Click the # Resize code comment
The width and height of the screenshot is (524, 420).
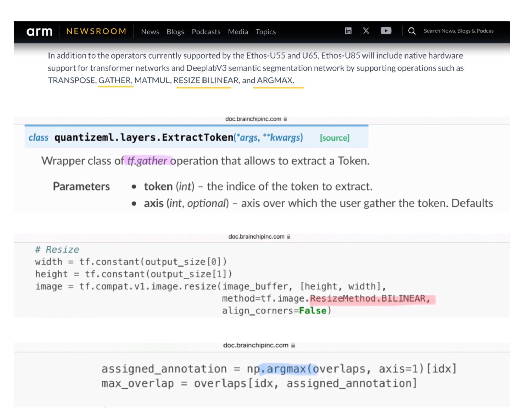click(57, 249)
